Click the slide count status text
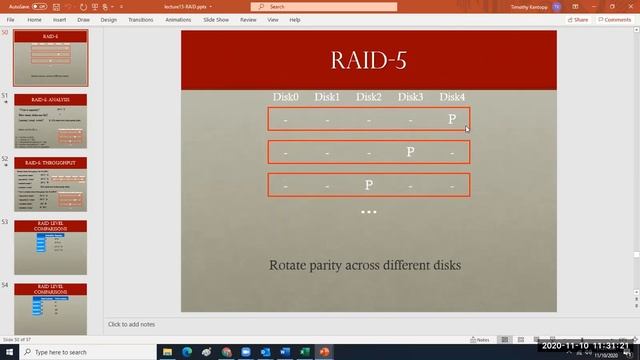The image size is (640, 360). 17,340
